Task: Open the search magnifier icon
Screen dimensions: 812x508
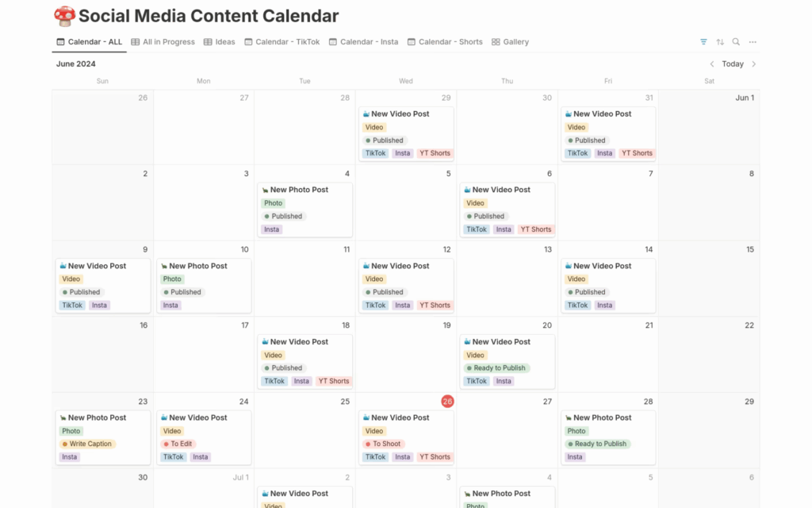Action: click(x=734, y=41)
